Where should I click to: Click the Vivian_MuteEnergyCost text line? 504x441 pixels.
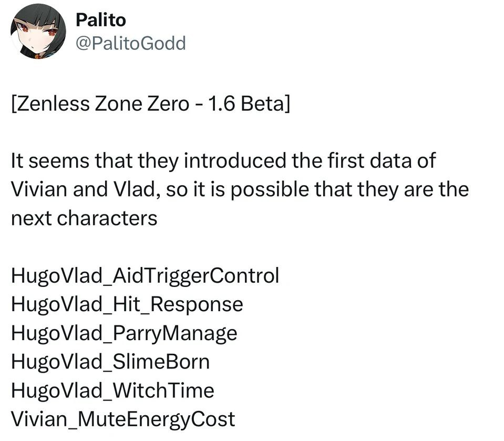(123, 419)
